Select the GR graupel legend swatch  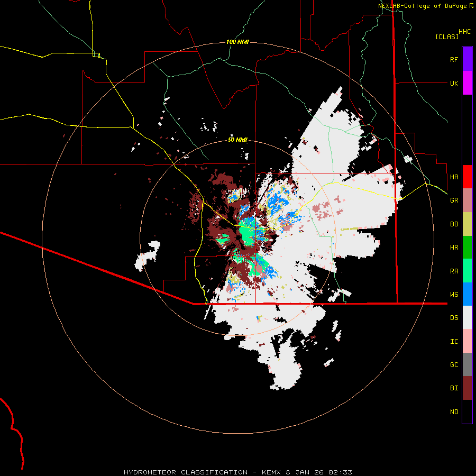point(467,200)
